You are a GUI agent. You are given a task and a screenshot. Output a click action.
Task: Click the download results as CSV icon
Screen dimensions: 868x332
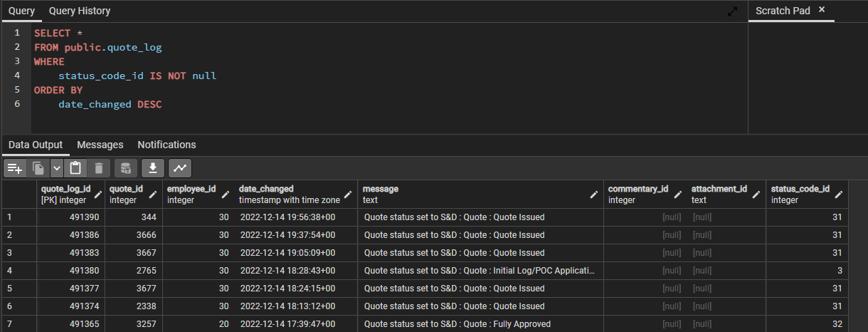(153, 168)
